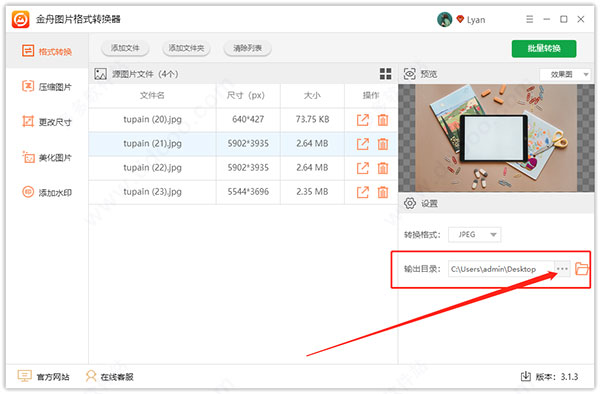600x394 pixels.
Task: Open export icon for tupain (20).jpg
Action: click(x=362, y=120)
